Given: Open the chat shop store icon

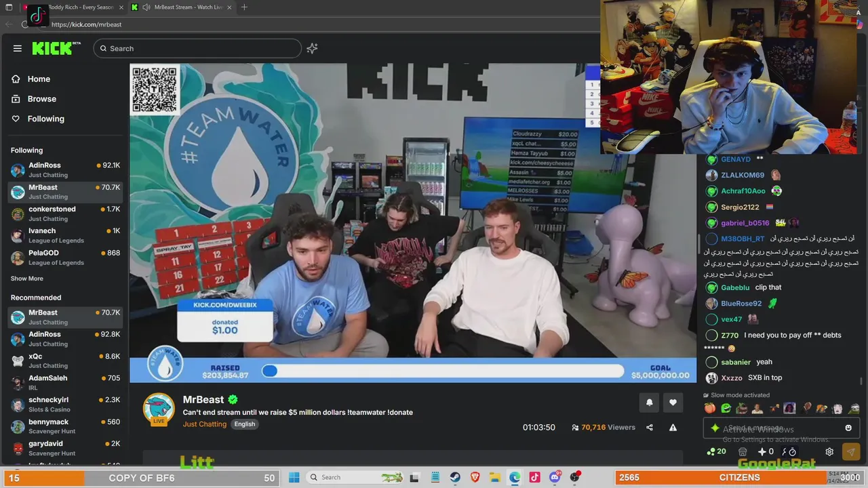Looking at the screenshot, I should click(x=743, y=451).
